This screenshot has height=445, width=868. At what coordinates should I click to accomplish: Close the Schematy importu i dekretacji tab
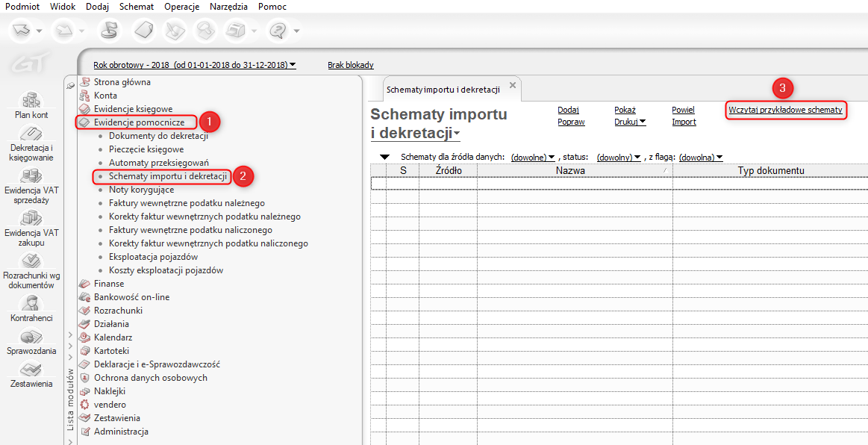(x=512, y=85)
